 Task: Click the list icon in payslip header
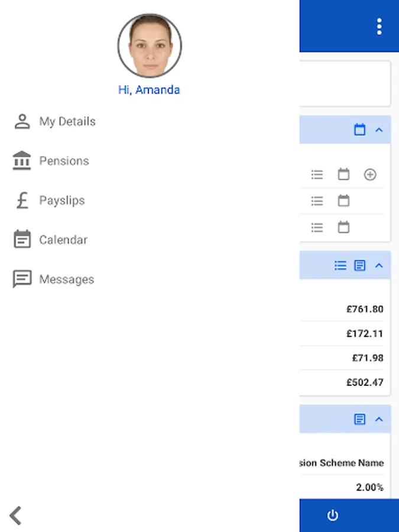click(x=340, y=265)
